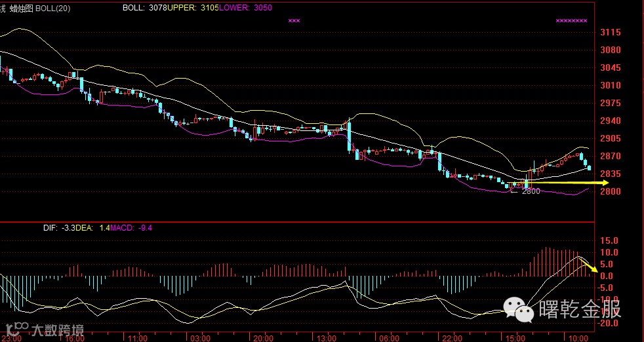Viewport: 644px width, 342px height.
Task: Click the 11:00 time axis label
Action: pos(138,338)
